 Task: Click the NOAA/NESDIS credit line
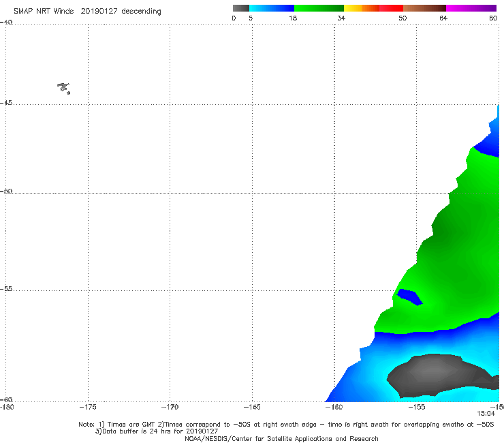pyautogui.click(x=281, y=438)
